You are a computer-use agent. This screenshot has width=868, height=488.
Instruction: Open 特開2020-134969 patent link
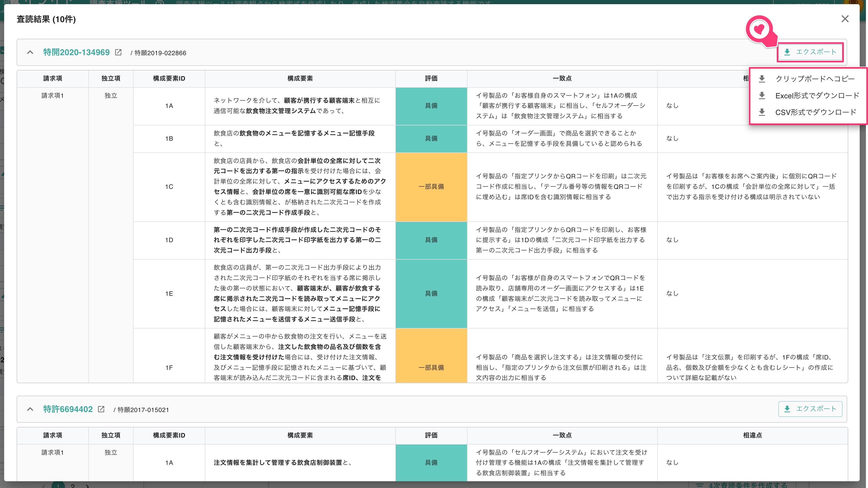pos(76,52)
